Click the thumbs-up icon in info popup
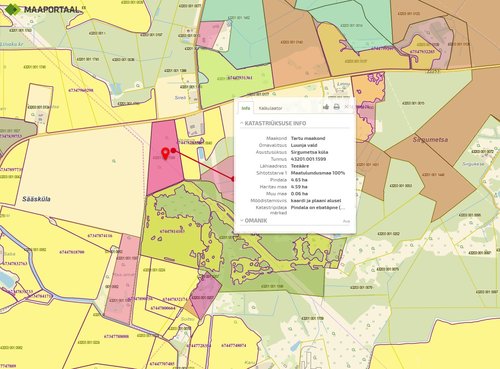The width and height of the screenshot is (500, 369). (326, 107)
